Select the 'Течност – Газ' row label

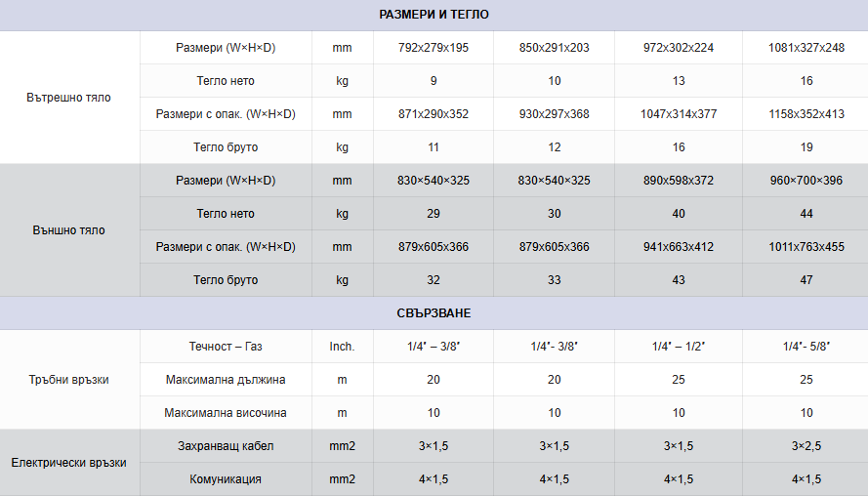tap(226, 347)
